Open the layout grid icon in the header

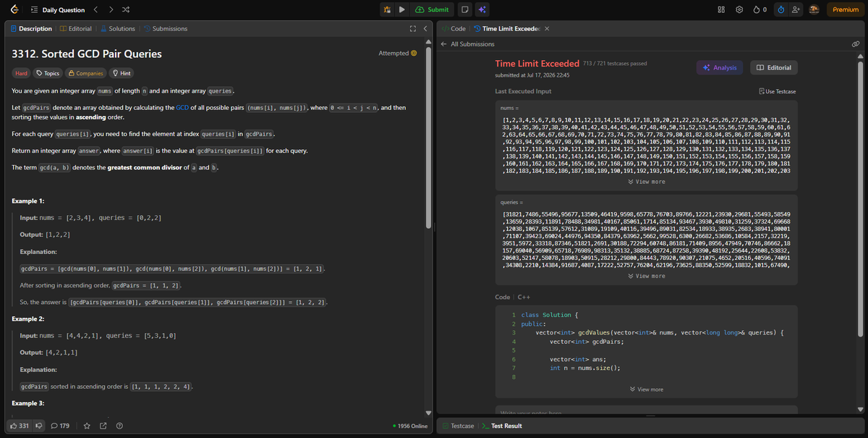click(721, 9)
